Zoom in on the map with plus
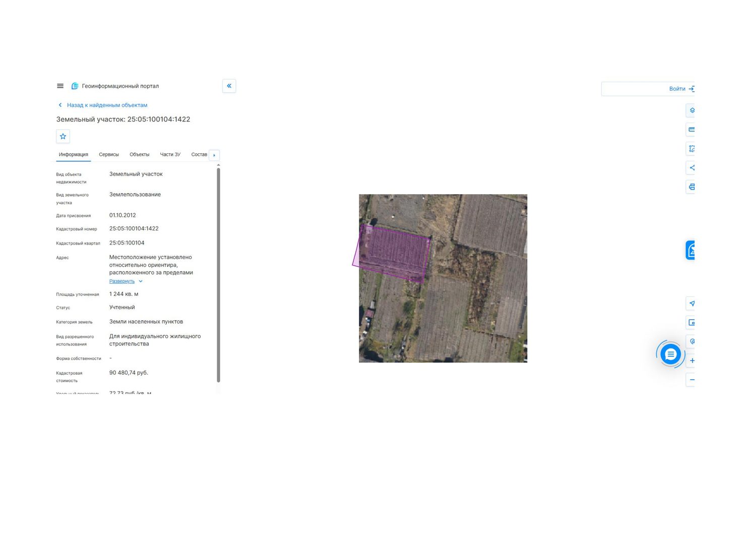This screenshot has height=535, width=756. (691, 361)
